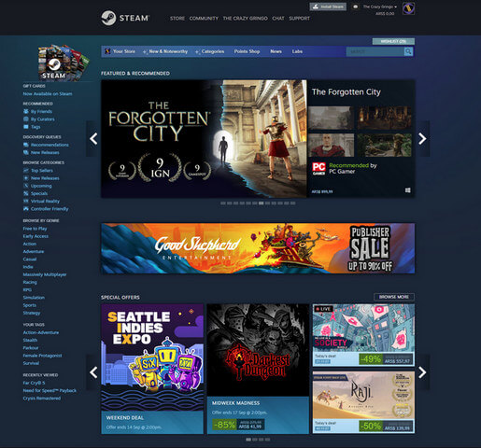Expand the Categories menu
The width and height of the screenshot is (481, 448).
210,51
